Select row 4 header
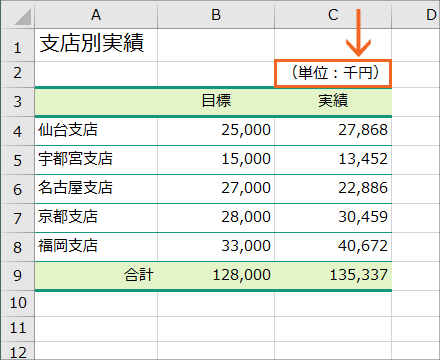This screenshot has width=440, height=360. pos(17,131)
